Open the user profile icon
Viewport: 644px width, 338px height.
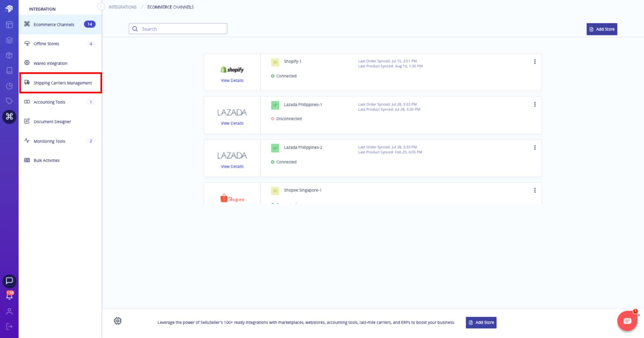click(9, 312)
